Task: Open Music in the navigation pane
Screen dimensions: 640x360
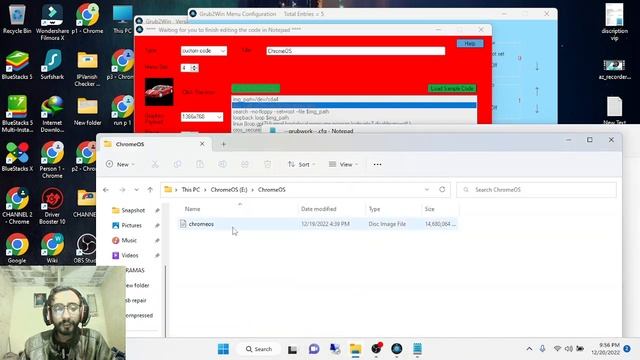Action: tap(129, 240)
